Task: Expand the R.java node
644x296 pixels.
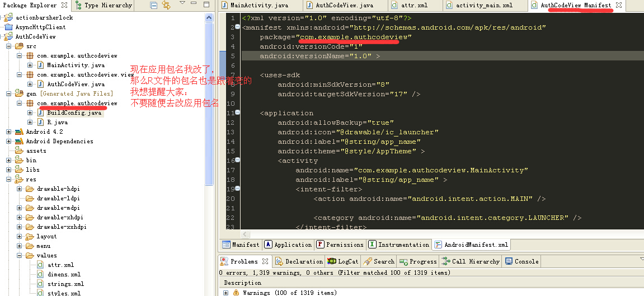Action: (x=30, y=123)
